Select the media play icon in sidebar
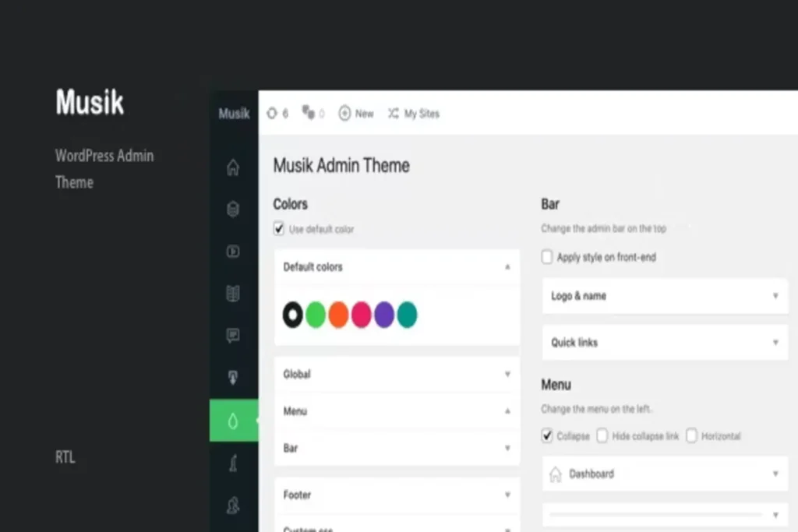This screenshot has height=532, width=798. click(232, 252)
